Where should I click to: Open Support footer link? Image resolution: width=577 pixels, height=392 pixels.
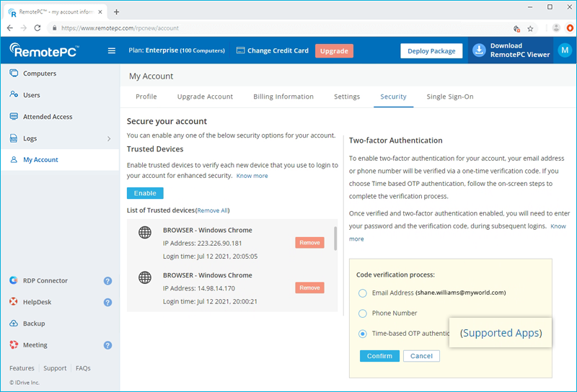[x=55, y=368]
